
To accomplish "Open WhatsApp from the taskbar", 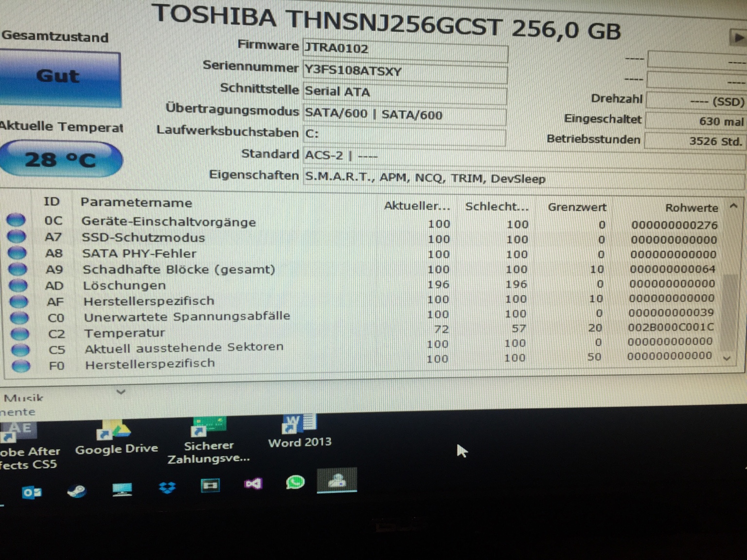I will [x=295, y=482].
